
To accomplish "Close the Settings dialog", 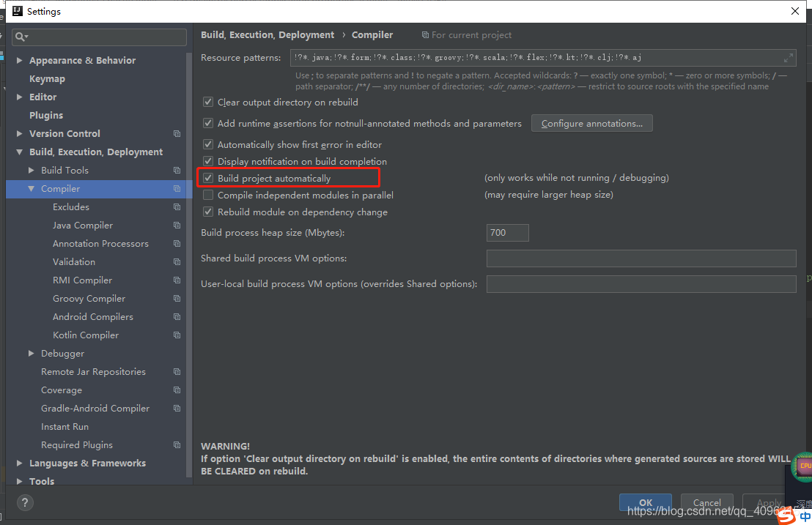I will (x=795, y=11).
